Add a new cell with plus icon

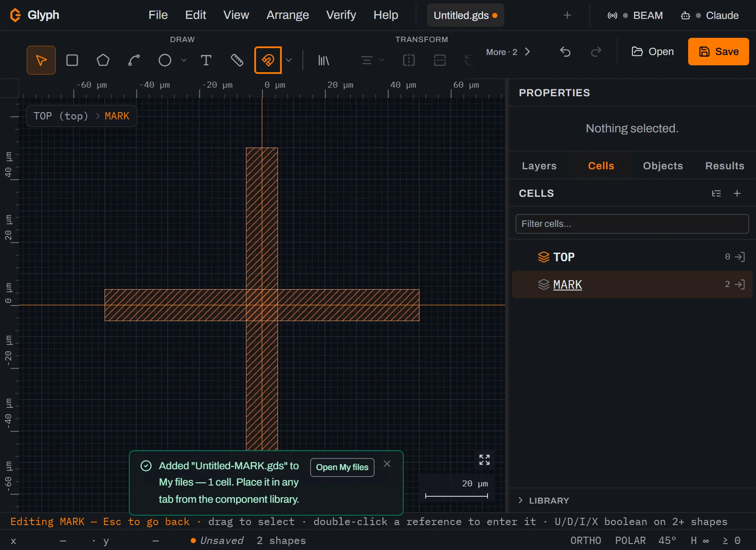click(737, 193)
